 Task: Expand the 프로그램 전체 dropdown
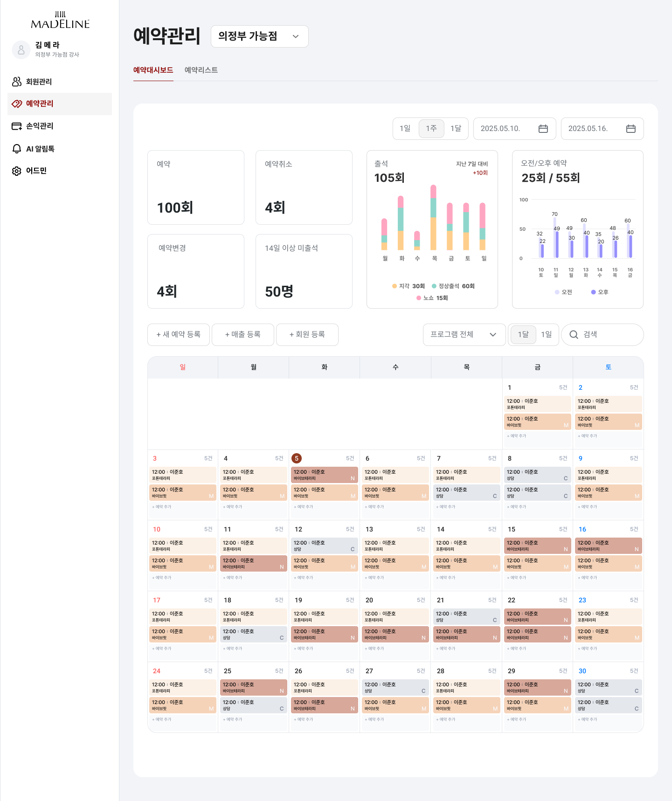[x=464, y=335]
